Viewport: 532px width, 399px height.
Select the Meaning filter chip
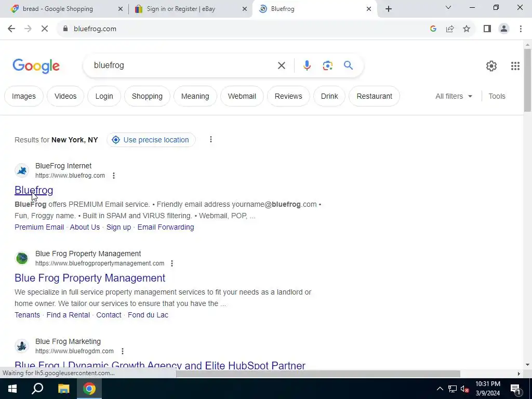pos(195,96)
